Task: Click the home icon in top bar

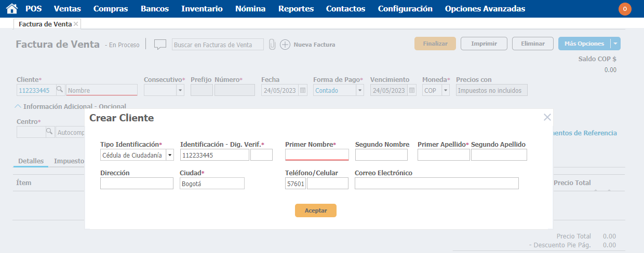Action: 11,9
